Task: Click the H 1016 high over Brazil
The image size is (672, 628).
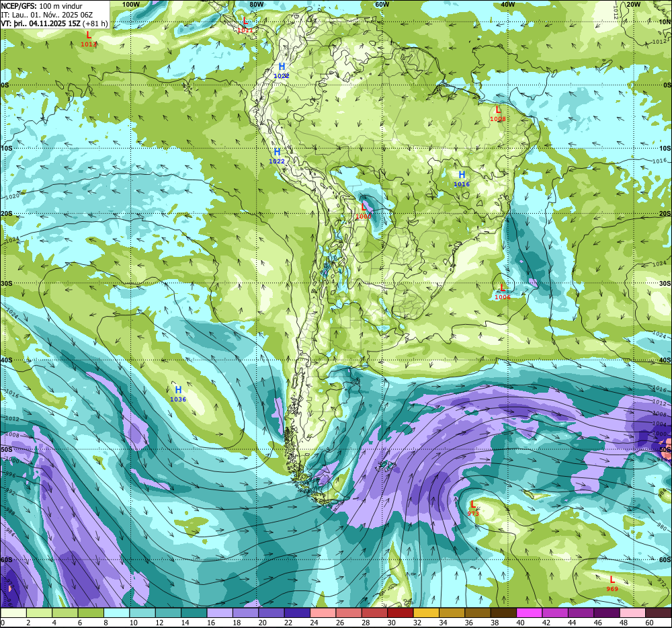Action: [x=462, y=179]
